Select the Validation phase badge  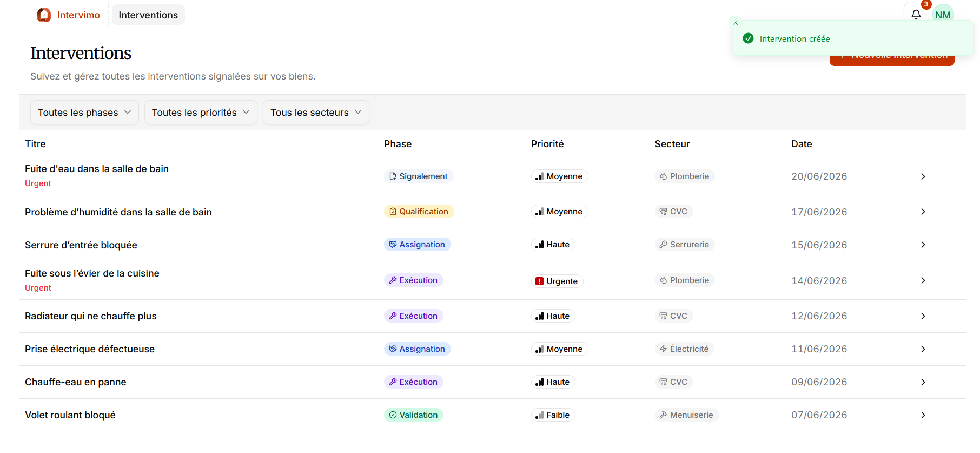[x=413, y=415]
